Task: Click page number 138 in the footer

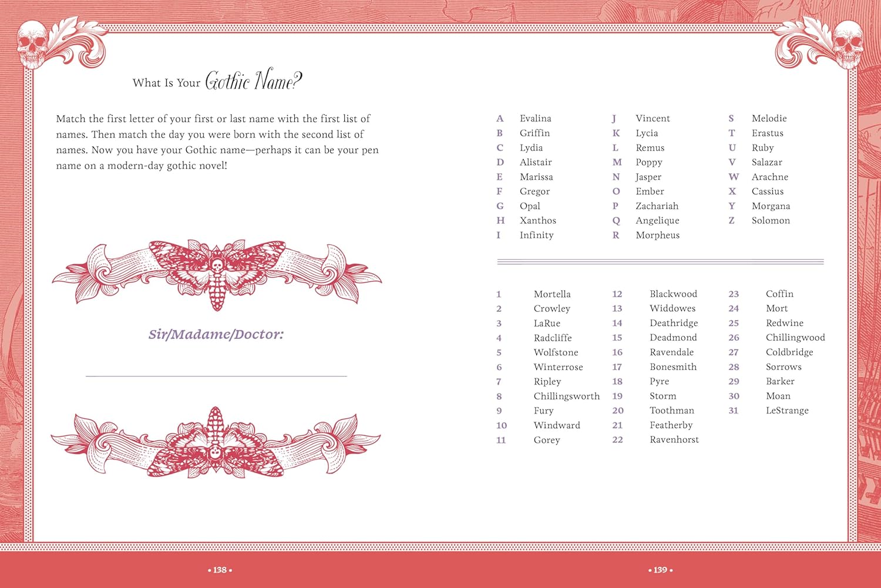Action: (x=220, y=570)
